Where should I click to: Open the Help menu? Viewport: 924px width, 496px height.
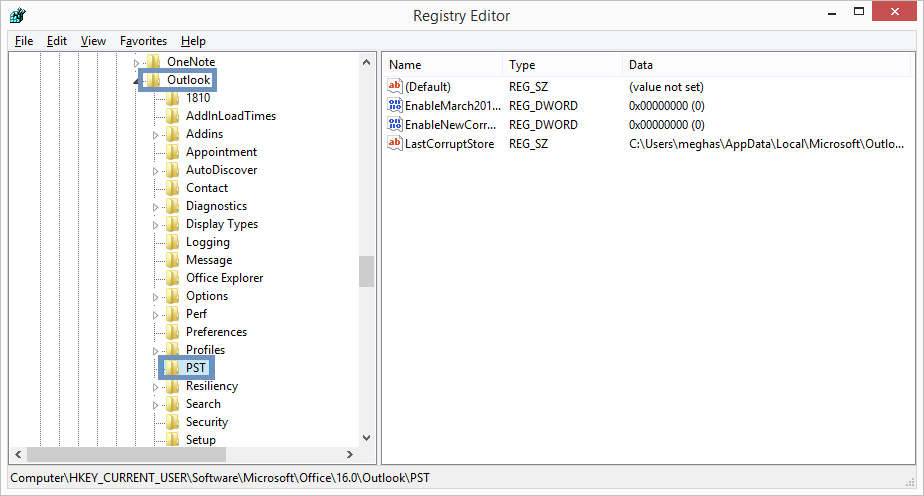point(193,41)
